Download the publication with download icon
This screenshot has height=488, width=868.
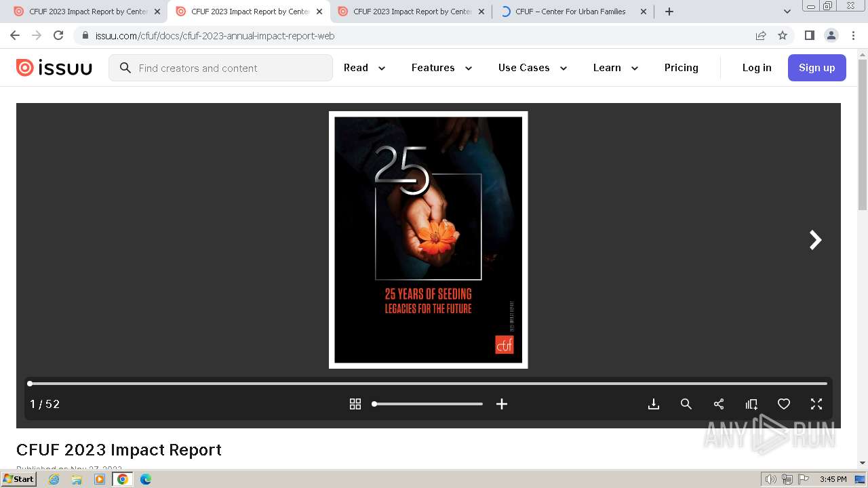[x=654, y=404]
